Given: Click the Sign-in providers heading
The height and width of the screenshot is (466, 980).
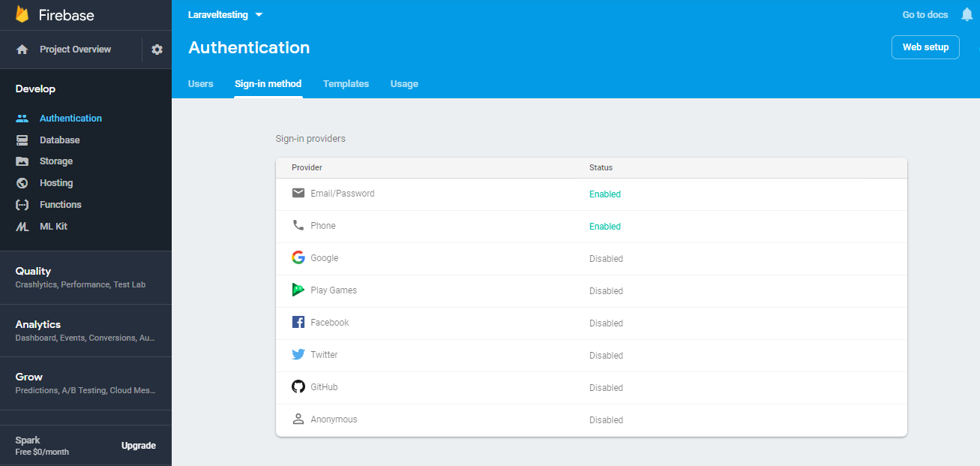Looking at the screenshot, I should point(310,139).
